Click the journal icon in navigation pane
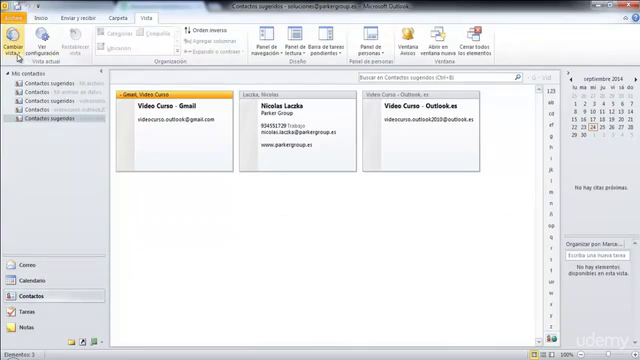This screenshot has height=360, width=640. 94,342
